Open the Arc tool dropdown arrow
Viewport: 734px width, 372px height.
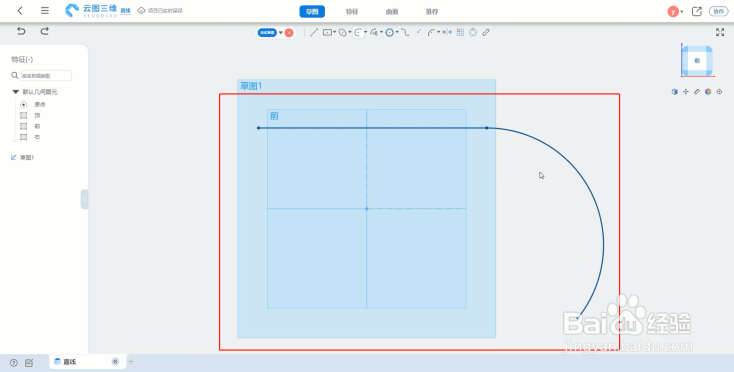pos(366,32)
